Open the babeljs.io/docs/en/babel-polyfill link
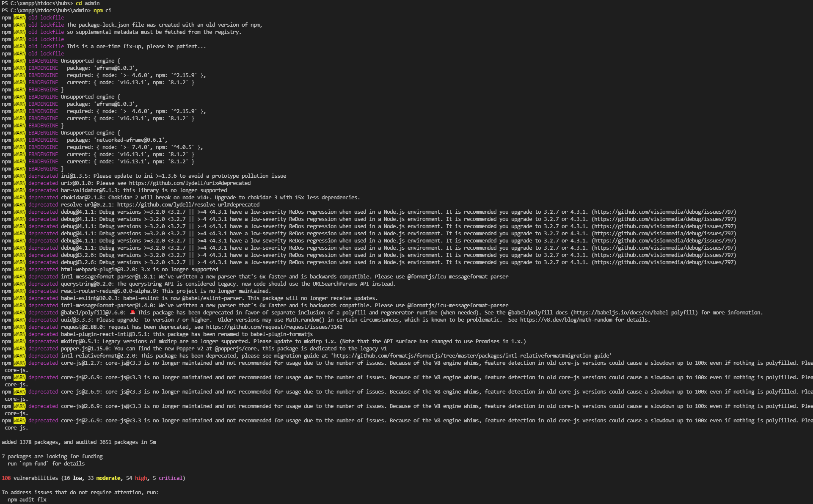Viewport: 813px width, 504px height. click(634, 313)
